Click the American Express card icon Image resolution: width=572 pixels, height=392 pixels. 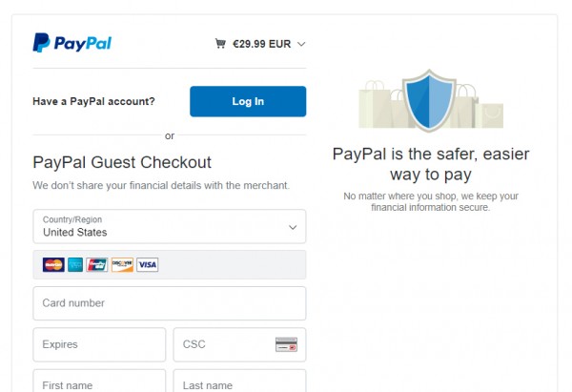(x=76, y=264)
